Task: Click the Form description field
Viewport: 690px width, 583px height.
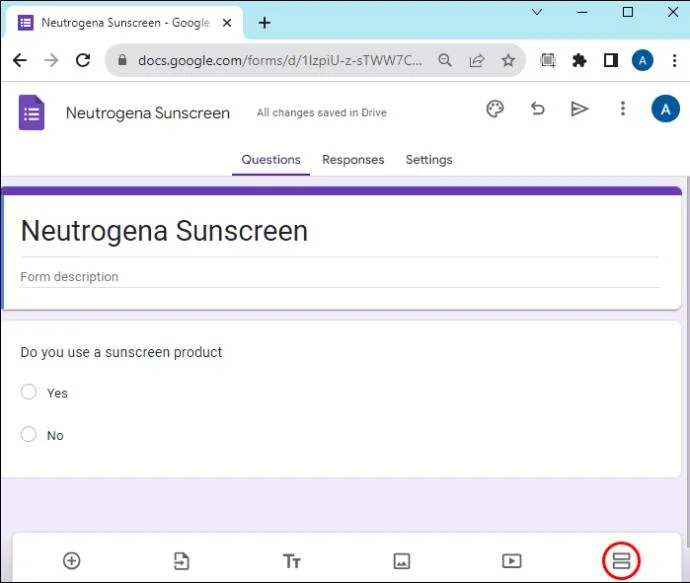Action: click(x=339, y=277)
